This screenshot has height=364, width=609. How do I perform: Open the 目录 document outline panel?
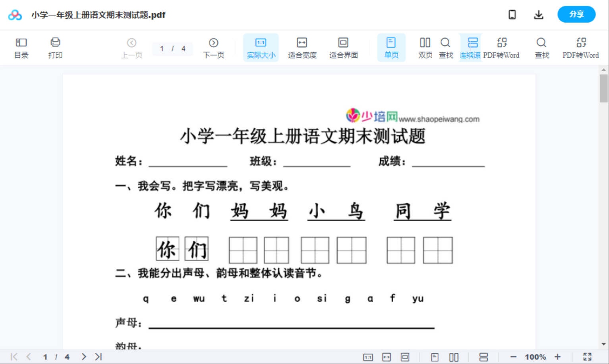(x=21, y=47)
